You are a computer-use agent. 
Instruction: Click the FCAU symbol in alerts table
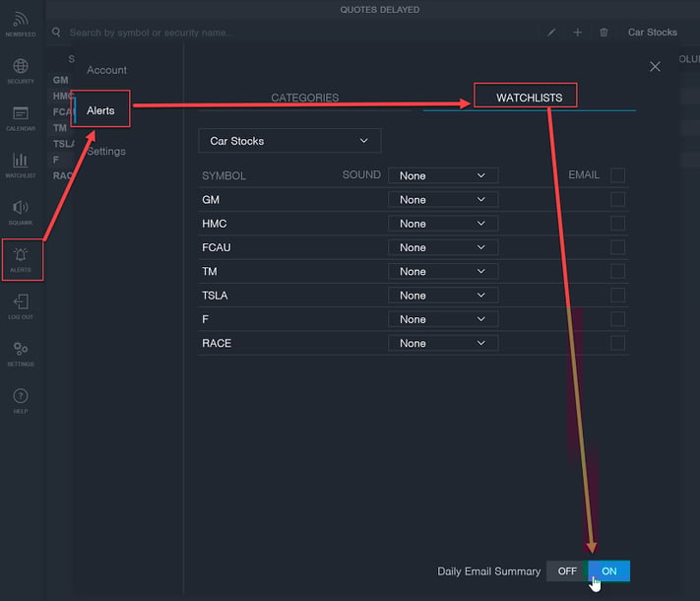216,247
